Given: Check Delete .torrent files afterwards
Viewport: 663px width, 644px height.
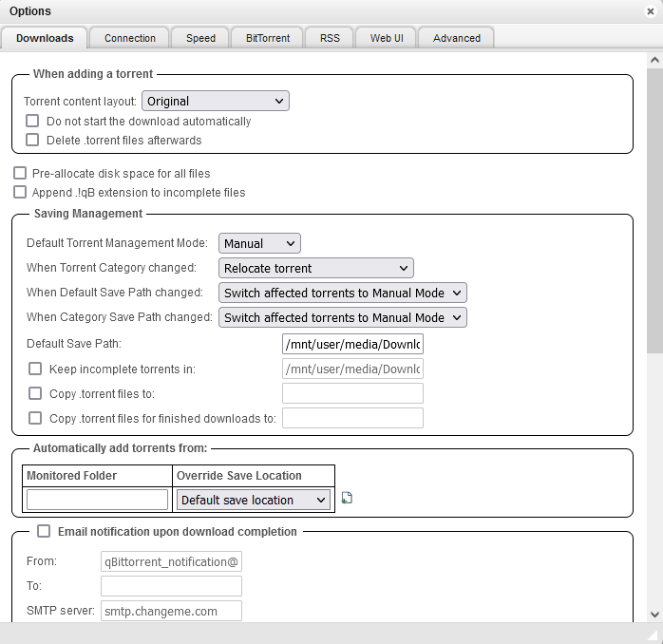Looking at the screenshot, I should [x=32, y=140].
